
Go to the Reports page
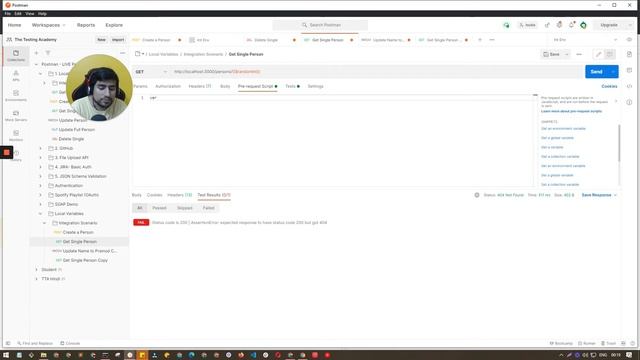pos(86,25)
